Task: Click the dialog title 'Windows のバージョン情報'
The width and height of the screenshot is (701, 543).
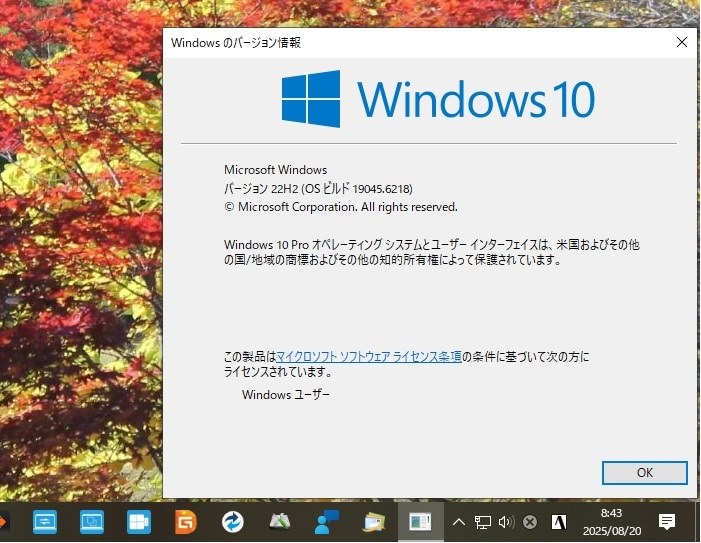Action: (x=236, y=42)
